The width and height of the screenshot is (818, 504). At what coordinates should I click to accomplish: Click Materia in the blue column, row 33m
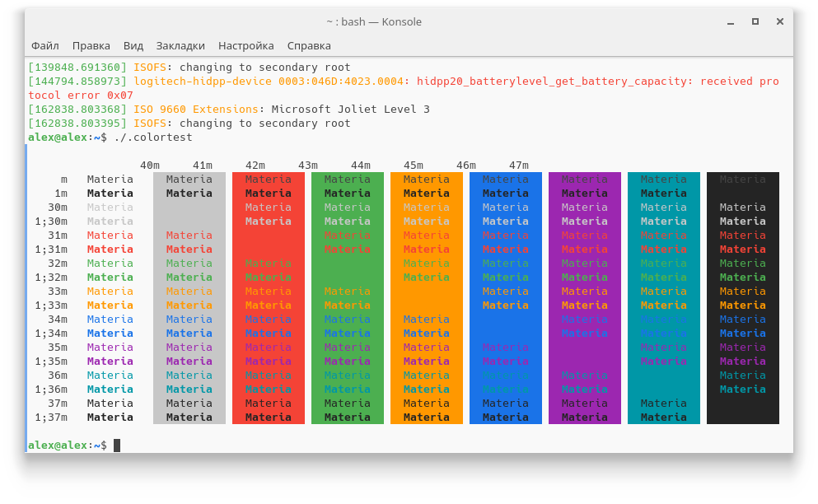505,292
